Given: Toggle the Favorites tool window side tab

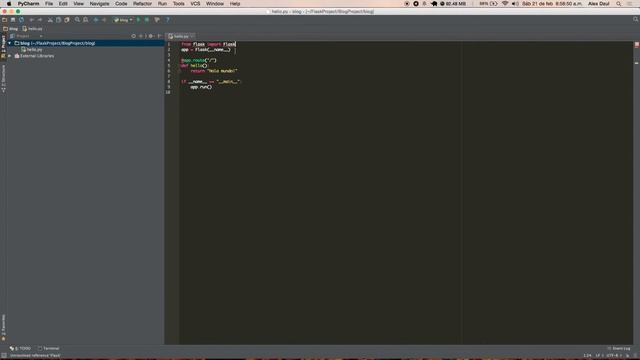Looking at the screenshot, I should pos(3,328).
